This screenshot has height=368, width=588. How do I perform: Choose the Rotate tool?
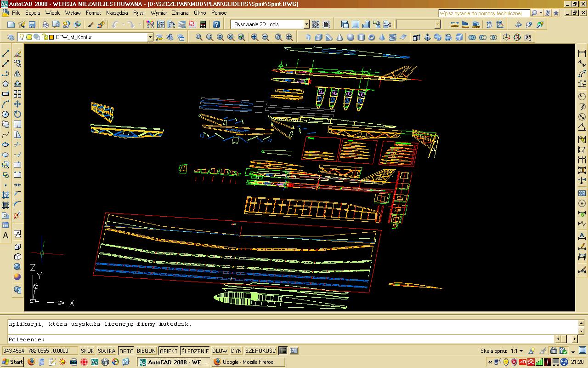click(17, 114)
